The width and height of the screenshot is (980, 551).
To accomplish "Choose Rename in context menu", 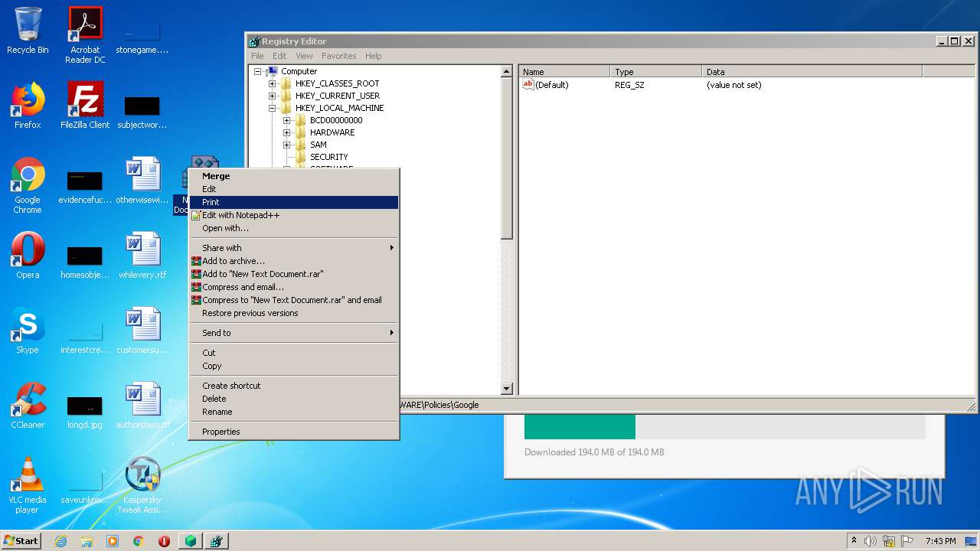I will (x=294, y=412).
